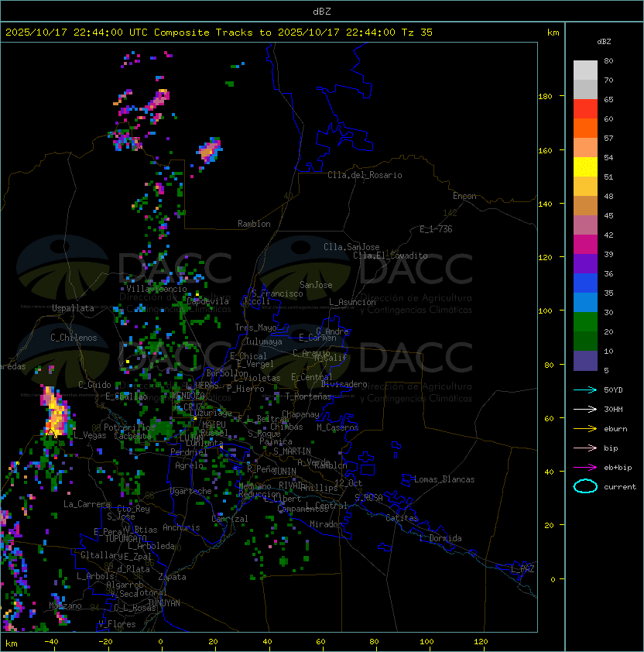Click the Lomas_Blancas location label
644x652 pixels.
444,479
